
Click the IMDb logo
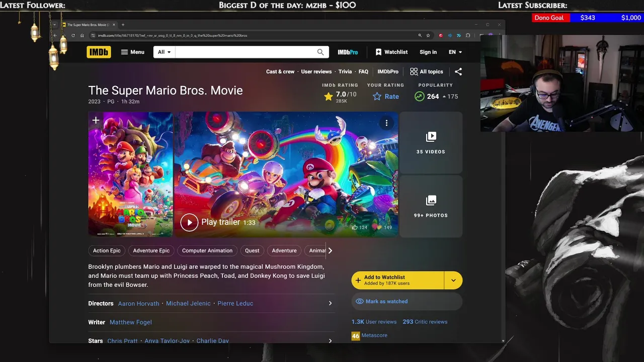tap(99, 52)
